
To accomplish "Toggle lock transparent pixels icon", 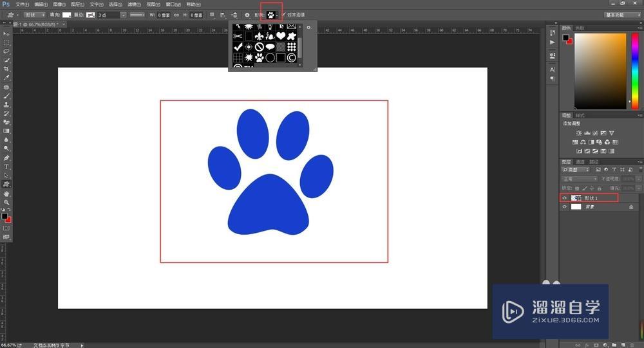I will (x=577, y=188).
